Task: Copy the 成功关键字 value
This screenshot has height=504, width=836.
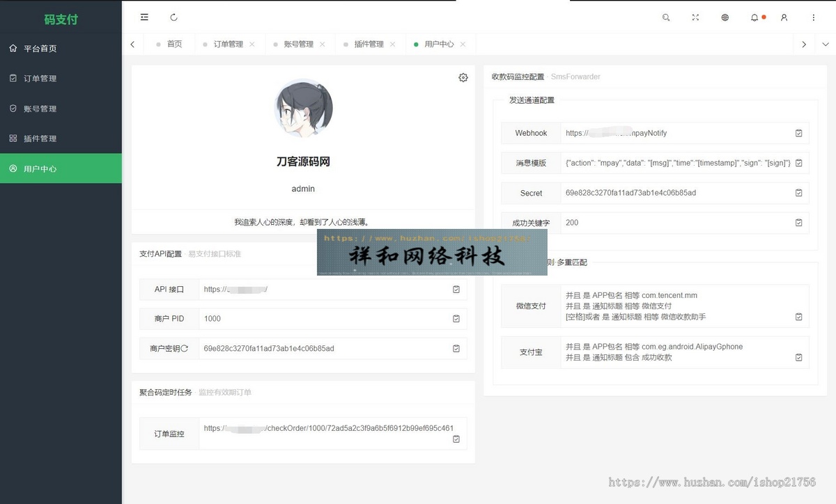Action: [799, 223]
